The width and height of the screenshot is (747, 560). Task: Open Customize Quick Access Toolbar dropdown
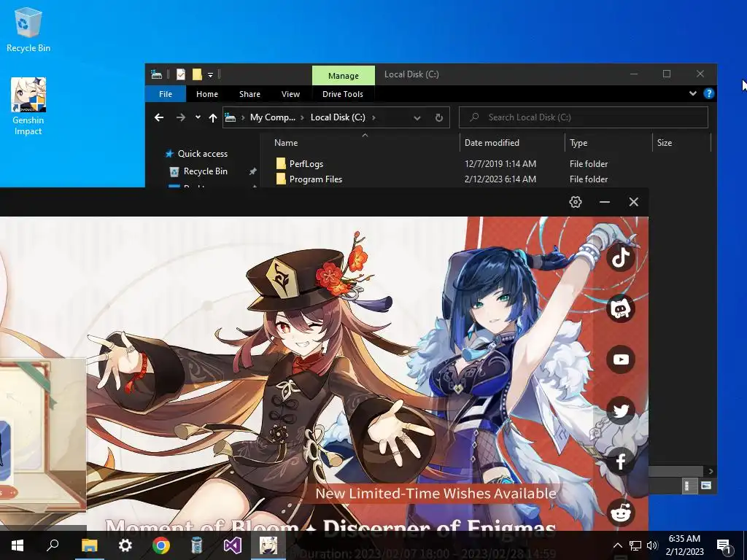210,75
